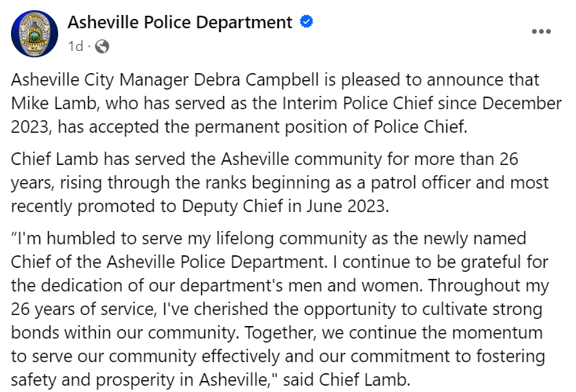Click the blue verified badge icon
Viewport: 576px width, 392px height.
click(307, 22)
